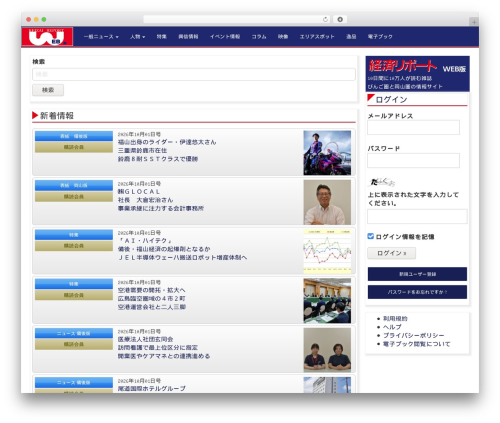This screenshot has height=423, width=500.
Task: Click the 新着情報 section heading
Action: pyautogui.click(x=57, y=116)
